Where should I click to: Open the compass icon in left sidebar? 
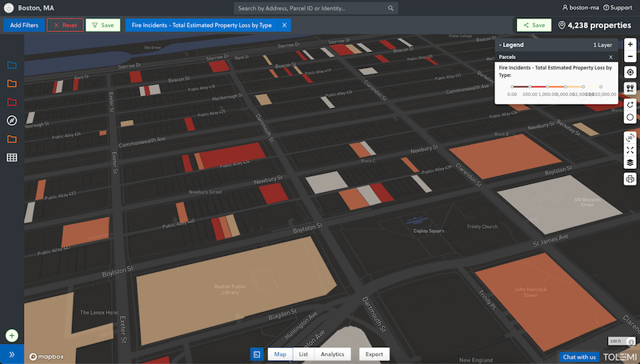click(x=12, y=121)
